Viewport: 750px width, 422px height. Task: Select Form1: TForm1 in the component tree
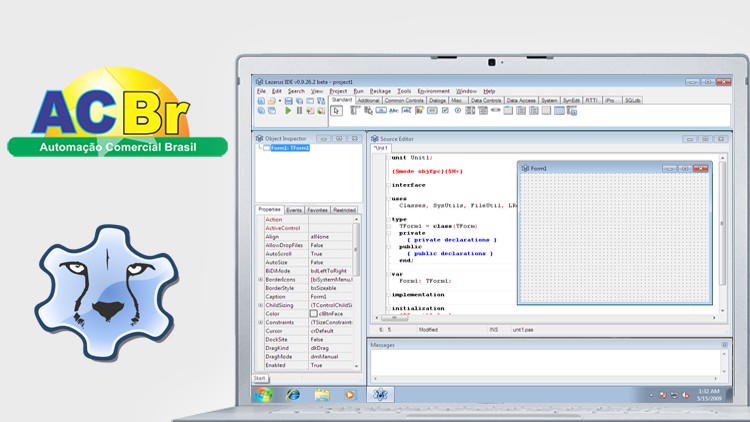[290, 148]
